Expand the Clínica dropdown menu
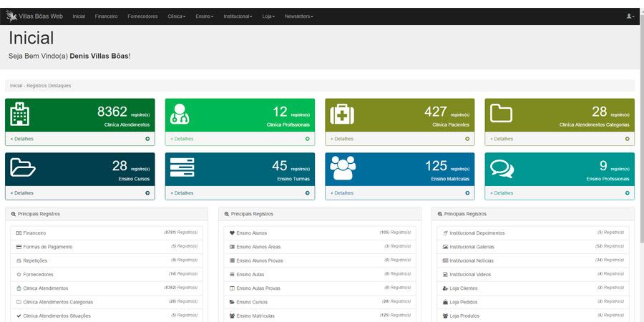644x322 pixels. coord(176,16)
